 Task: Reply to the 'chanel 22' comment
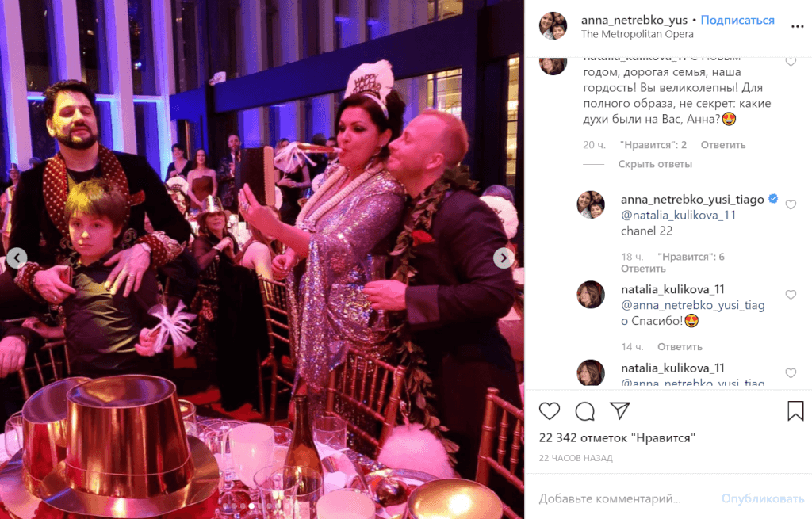coord(642,269)
